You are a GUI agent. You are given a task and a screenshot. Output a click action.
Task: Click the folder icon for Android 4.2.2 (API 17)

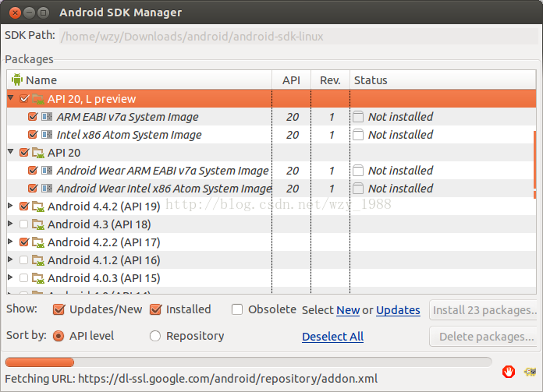(x=38, y=242)
